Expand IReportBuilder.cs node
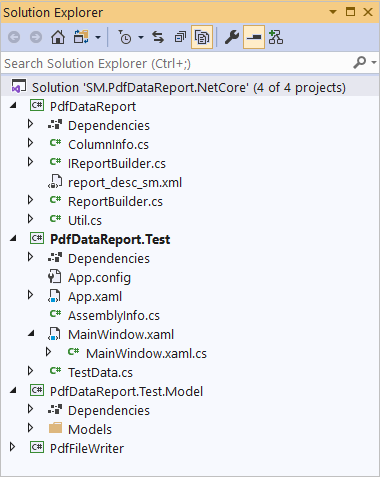 pos(30,162)
